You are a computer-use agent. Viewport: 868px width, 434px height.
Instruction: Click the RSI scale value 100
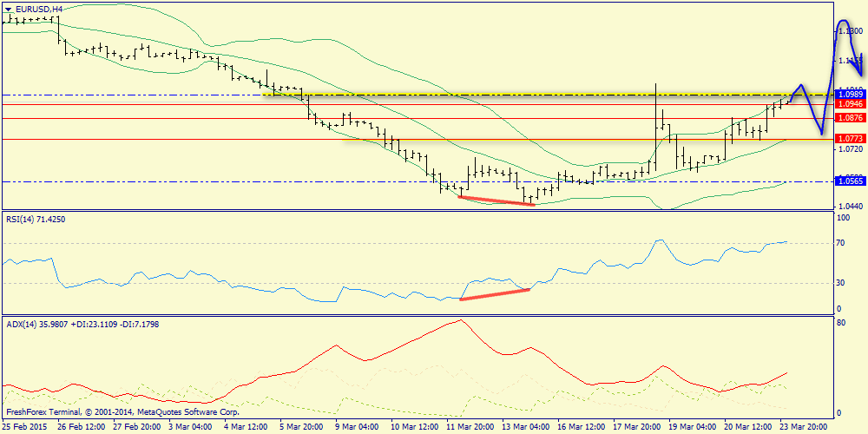coord(845,220)
